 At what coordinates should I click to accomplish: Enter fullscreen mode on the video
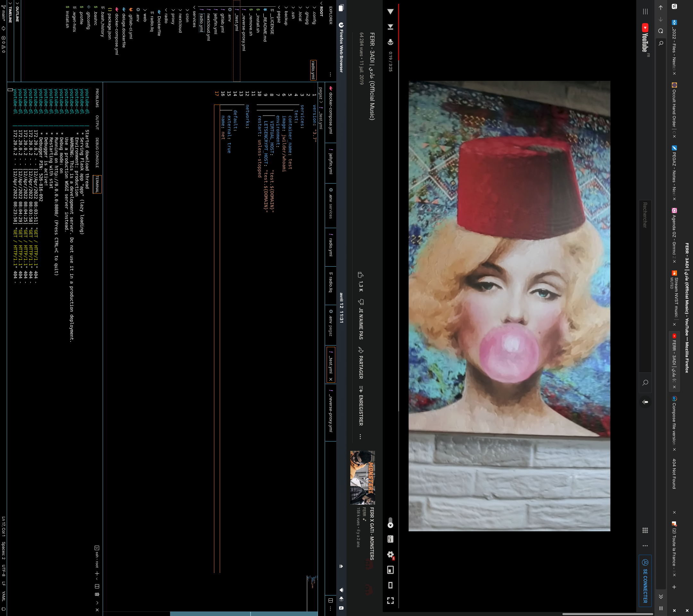pyautogui.click(x=390, y=601)
